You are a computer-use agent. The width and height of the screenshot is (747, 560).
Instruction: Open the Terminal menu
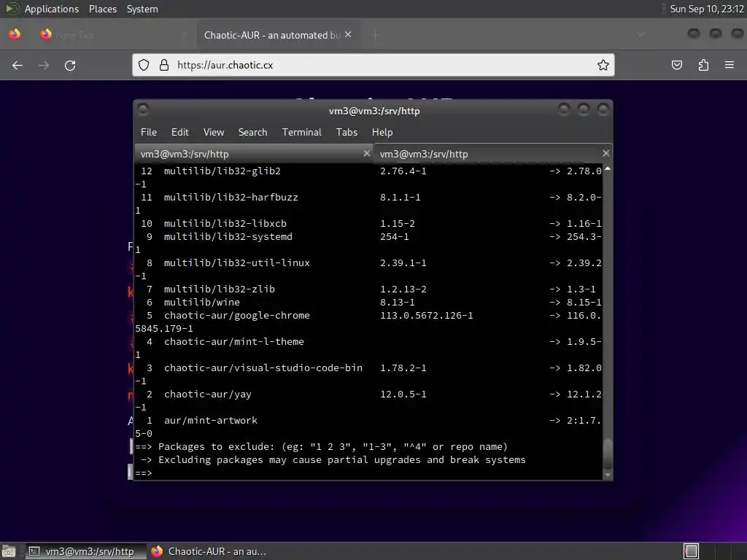tap(301, 133)
